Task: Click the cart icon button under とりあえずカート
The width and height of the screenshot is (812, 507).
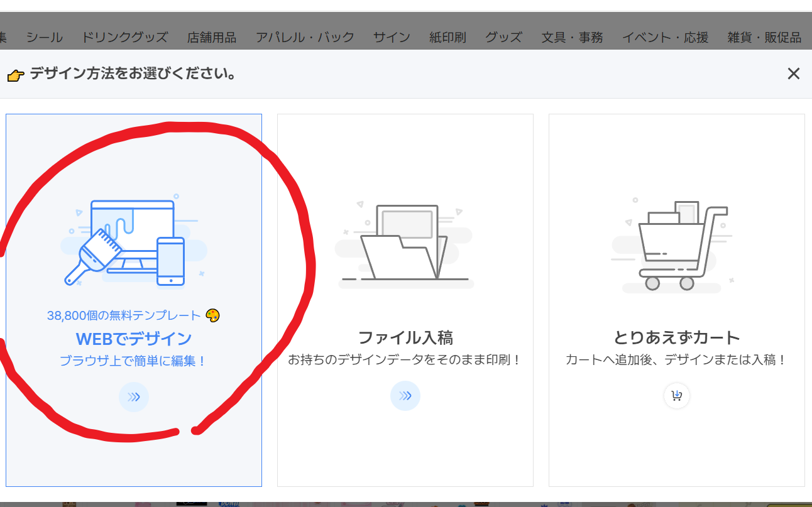Action: 676,396
